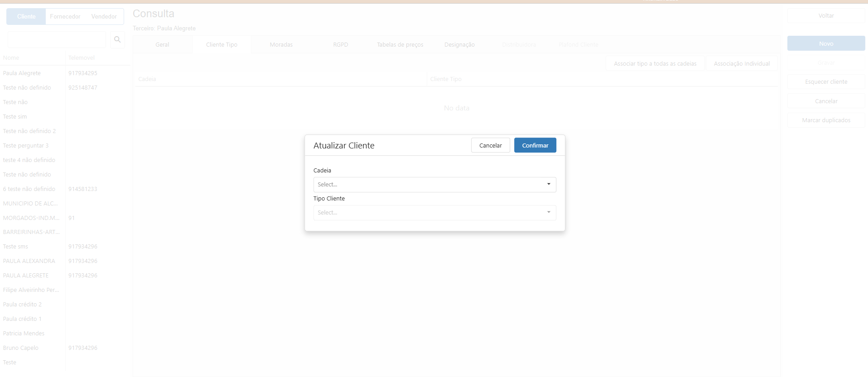Image resolution: width=868 pixels, height=377 pixels.
Task: Click the Marcar duplicados button
Action: 826,120
